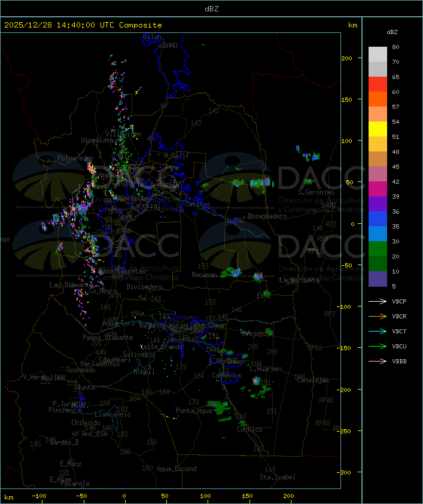Click the 'VBCR' legend label
423x504 pixels.
399,317
